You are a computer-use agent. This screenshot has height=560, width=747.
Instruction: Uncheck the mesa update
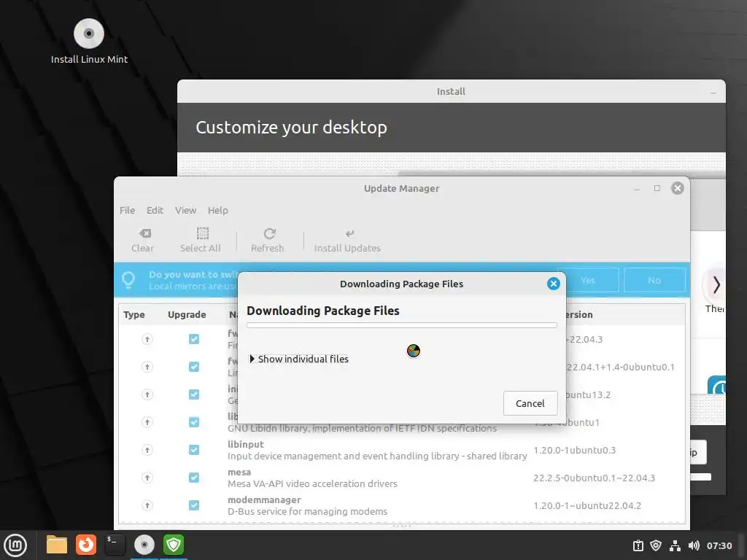point(194,478)
